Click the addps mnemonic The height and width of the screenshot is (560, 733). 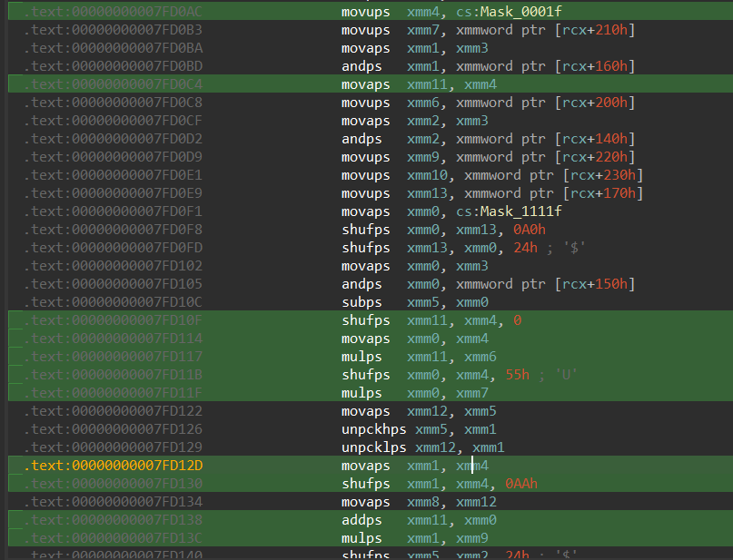click(x=360, y=520)
